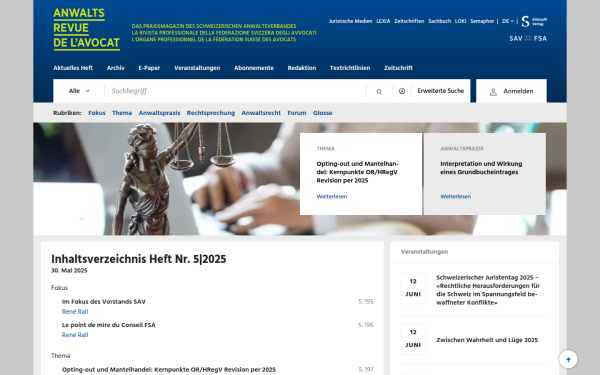The width and height of the screenshot is (600, 375).
Task: Open article Le point de mire du Conseil FSA
Action: (x=109, y=325)
